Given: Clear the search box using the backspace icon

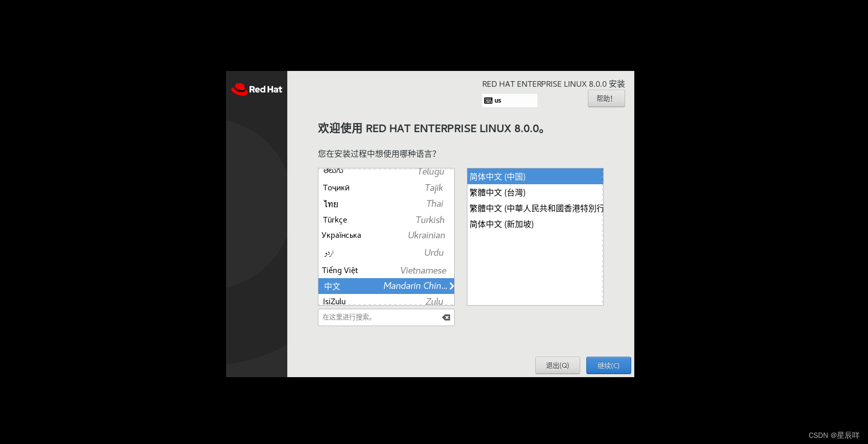Looking at the screenshot, I should pos(446,317).
